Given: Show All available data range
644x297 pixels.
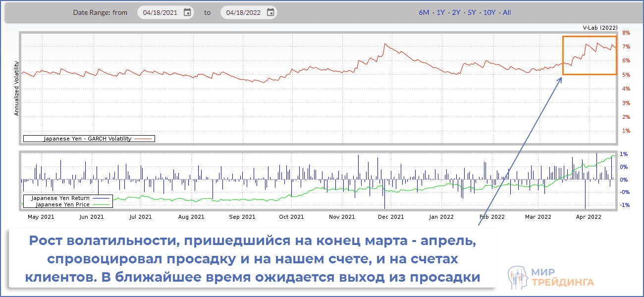Looking at the screenshot, I should 507,12.
